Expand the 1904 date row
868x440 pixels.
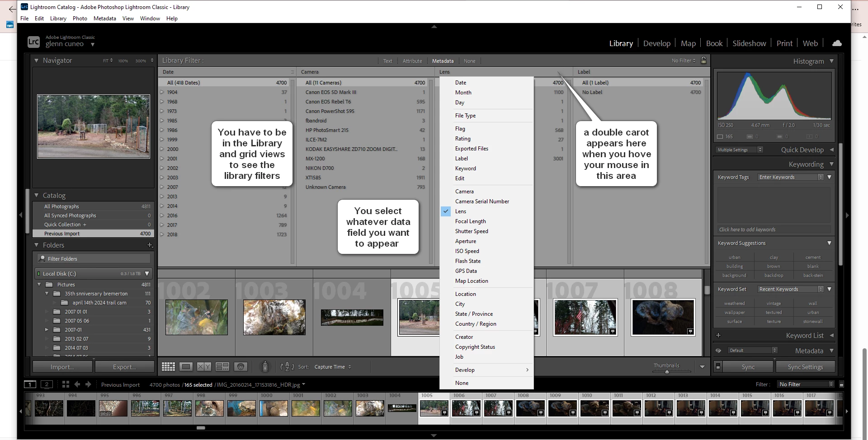[x=162, y=92]
